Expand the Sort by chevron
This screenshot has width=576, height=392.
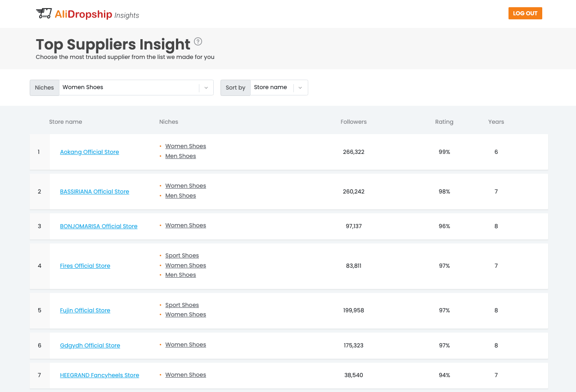point(300,88)
